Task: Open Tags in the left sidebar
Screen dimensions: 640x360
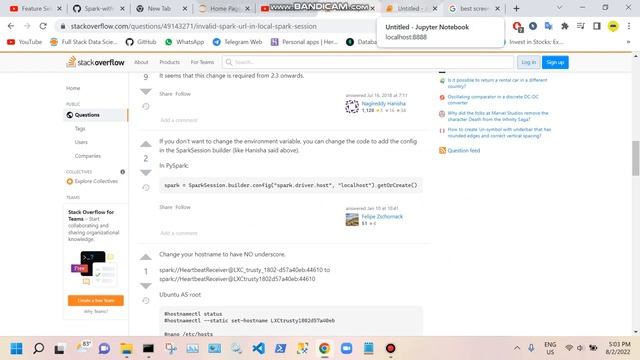Action: [80, 129]
